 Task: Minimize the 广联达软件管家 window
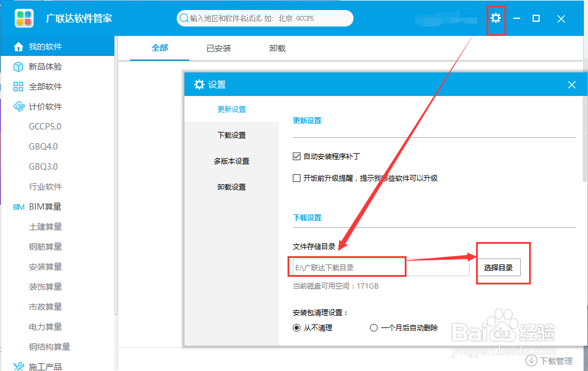point(517,18)
